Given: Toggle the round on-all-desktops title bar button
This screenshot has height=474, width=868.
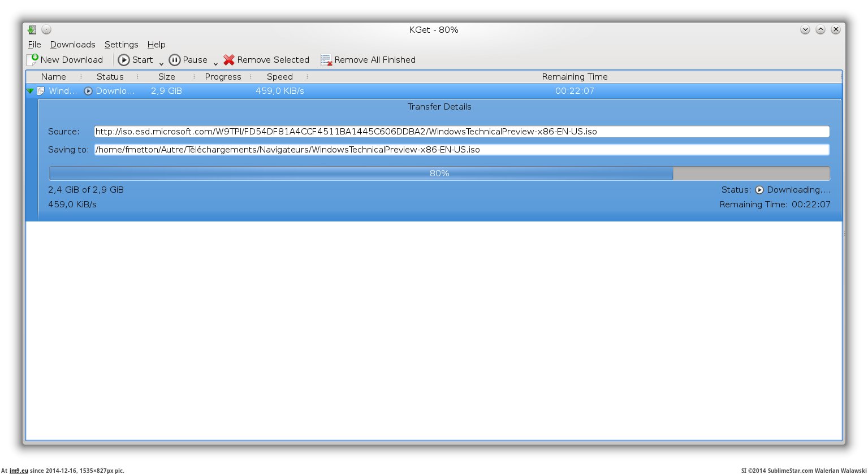Looking at the screenshot, I should coord(46,29).
